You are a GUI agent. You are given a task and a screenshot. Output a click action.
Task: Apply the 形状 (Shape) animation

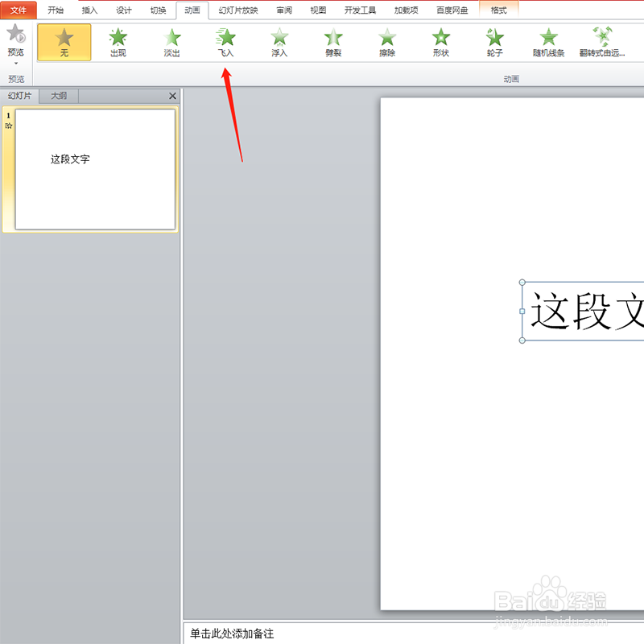pyautogui.click(x=440, y=43)
